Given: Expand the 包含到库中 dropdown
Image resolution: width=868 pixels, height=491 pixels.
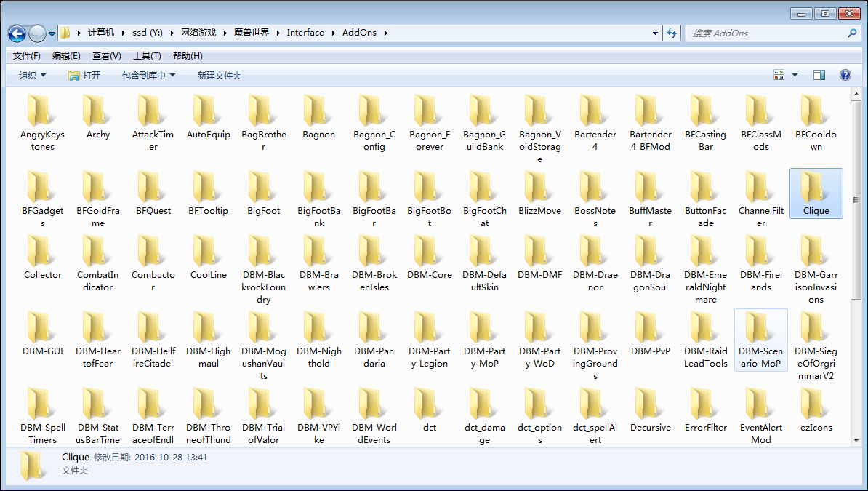Looking at the screenshot, I should [x=148, y=76].
